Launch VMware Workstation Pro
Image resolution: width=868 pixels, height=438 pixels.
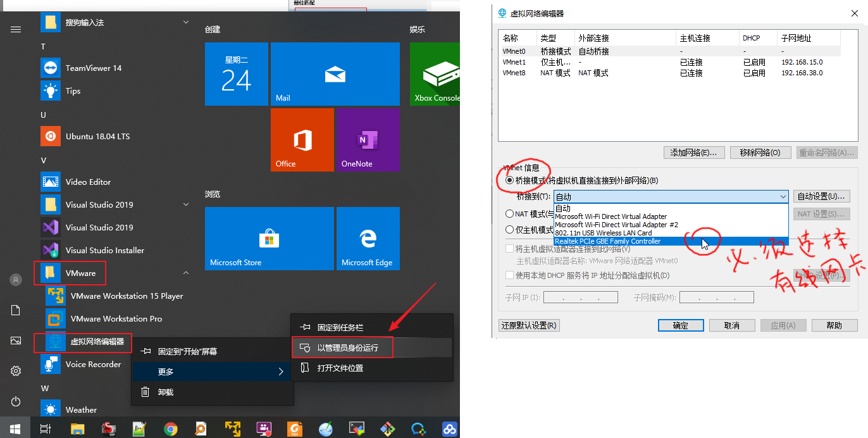[115, 318]
